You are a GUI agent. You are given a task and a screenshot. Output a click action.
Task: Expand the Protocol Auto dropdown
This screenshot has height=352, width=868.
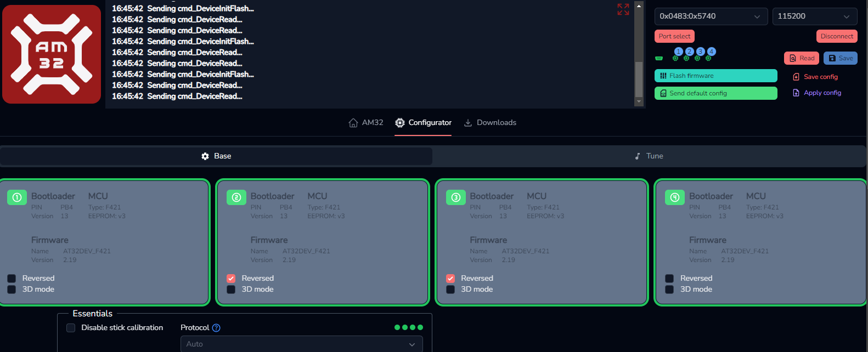coord(301,344)
